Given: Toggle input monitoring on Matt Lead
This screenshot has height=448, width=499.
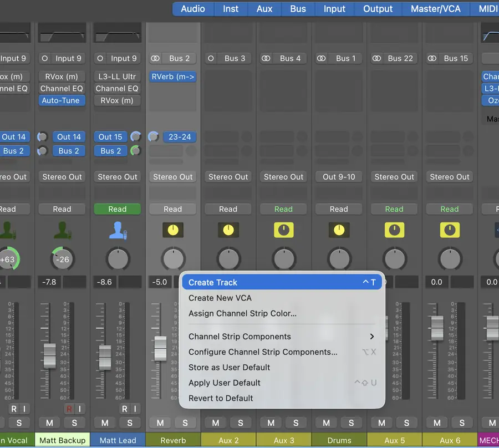Looking at the screenshot, I should tap(135, 409).
